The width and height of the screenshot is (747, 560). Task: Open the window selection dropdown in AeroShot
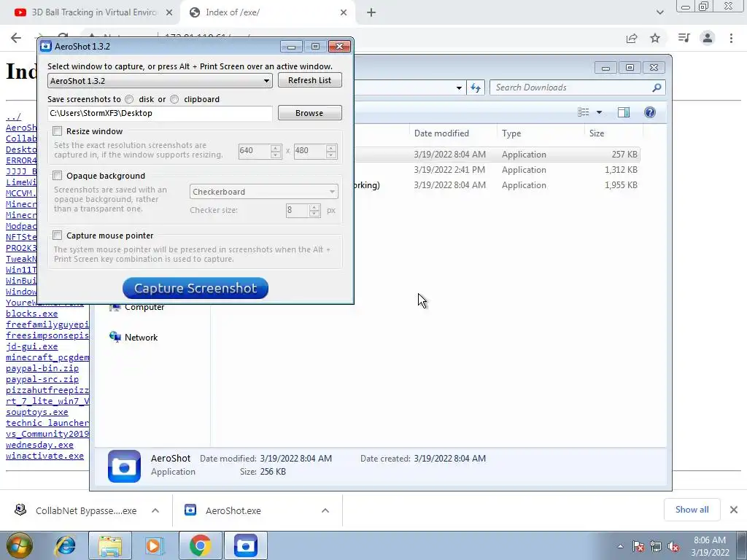pos(160,80)
